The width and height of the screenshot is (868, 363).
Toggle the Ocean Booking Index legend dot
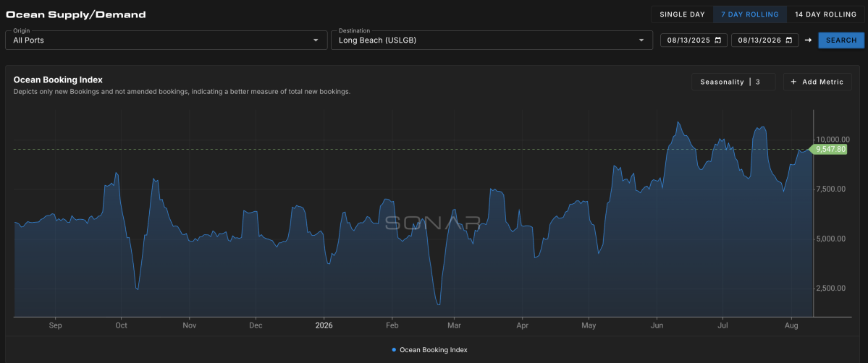394,350
